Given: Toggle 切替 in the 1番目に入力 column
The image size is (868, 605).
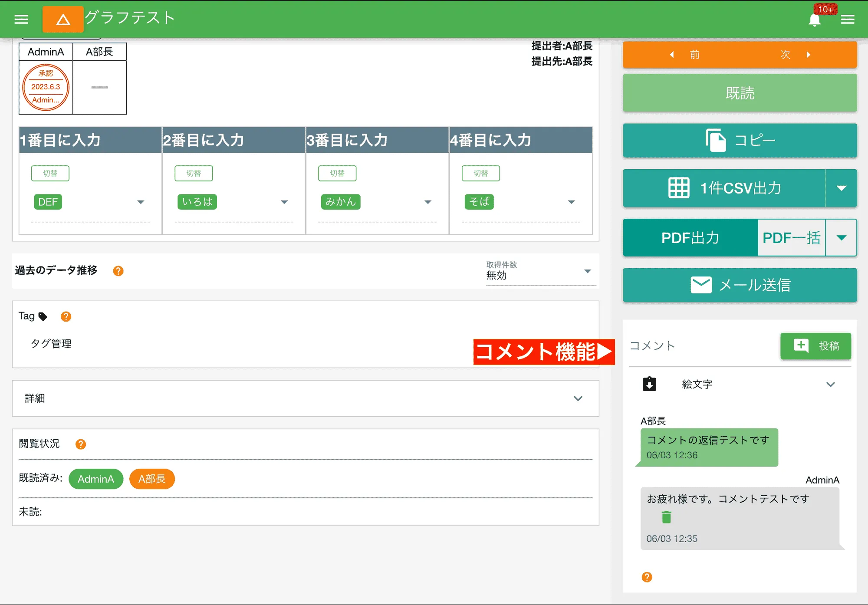Looking at the screenshot, I should pos(50,173).
